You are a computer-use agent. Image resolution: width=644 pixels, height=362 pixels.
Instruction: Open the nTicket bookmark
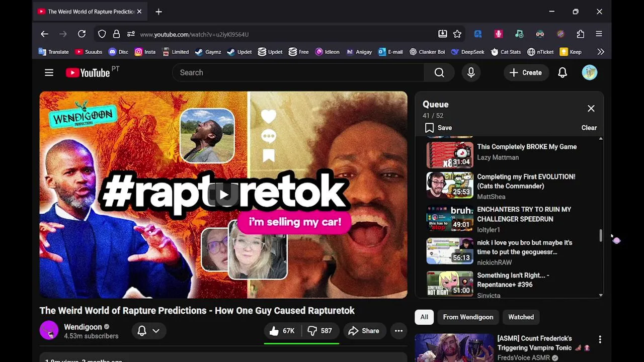(540, 52)
